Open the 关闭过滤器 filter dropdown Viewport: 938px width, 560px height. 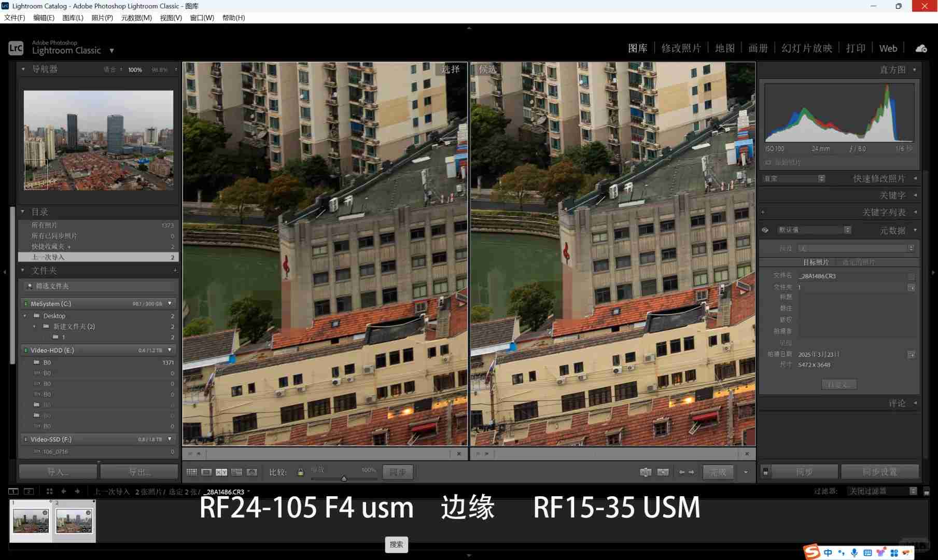pos(881,491)
